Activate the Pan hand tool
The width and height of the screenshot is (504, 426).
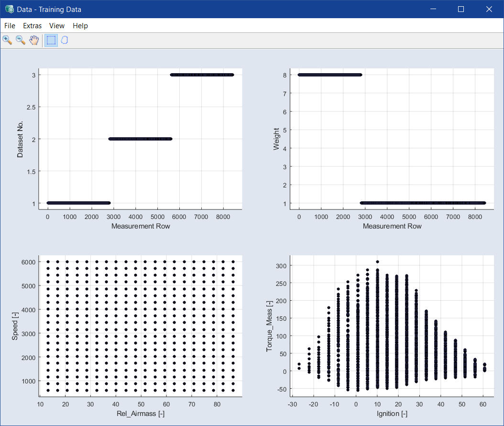pyautogui.click(x=33, y=40)
